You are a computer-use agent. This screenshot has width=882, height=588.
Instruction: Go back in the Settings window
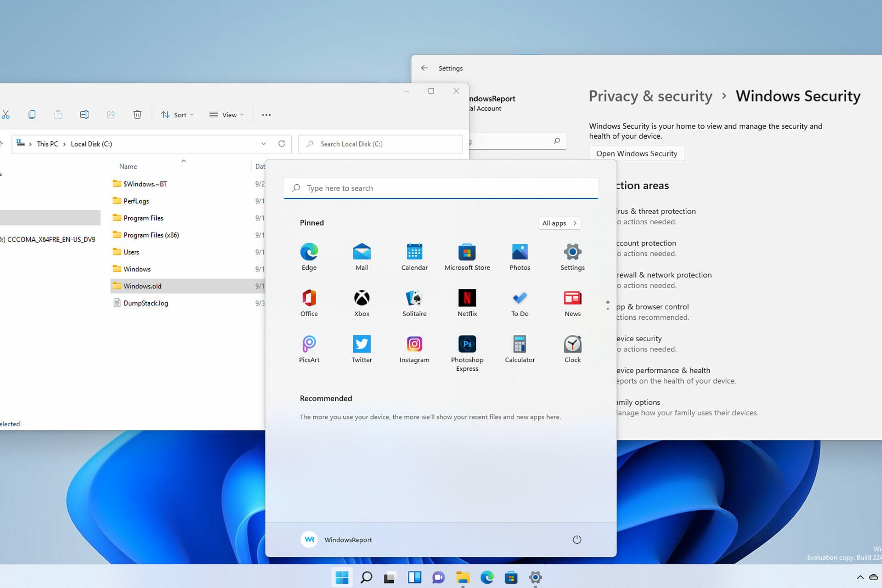(x=424, y=68)
